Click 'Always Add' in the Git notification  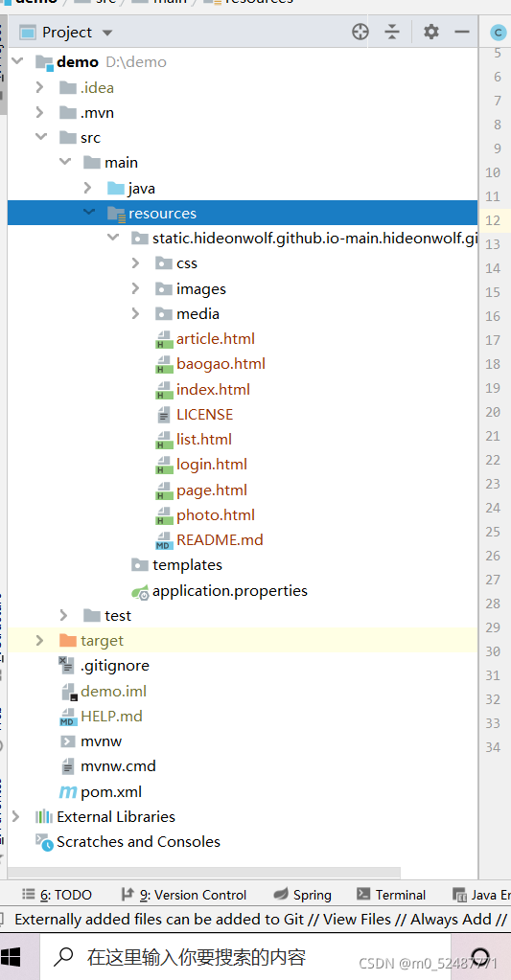pyautogui.click(x=451, y=920)
